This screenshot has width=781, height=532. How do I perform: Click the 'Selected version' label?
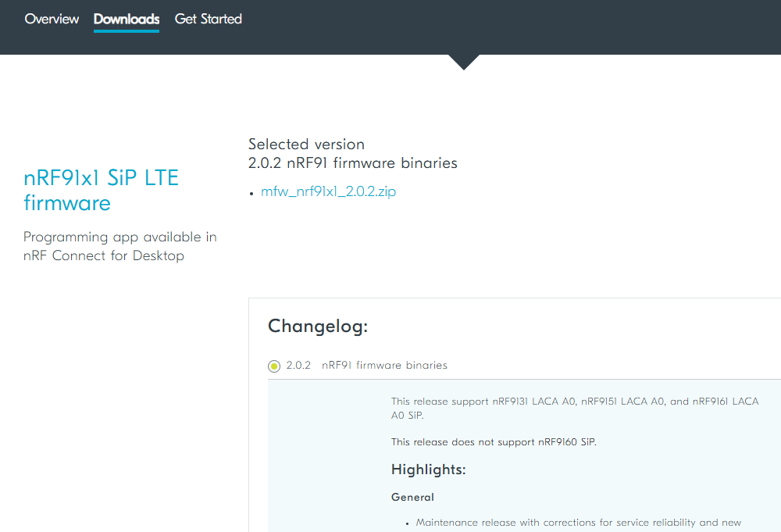[x=306, y=144]
